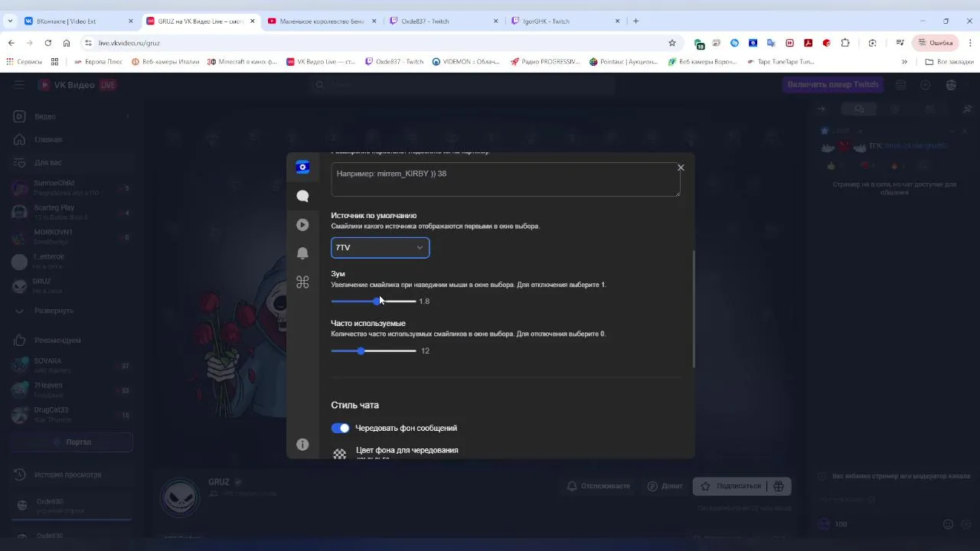Open the Chrome extensions puzzle menu

pyautogui.click(x=845, y=43)
